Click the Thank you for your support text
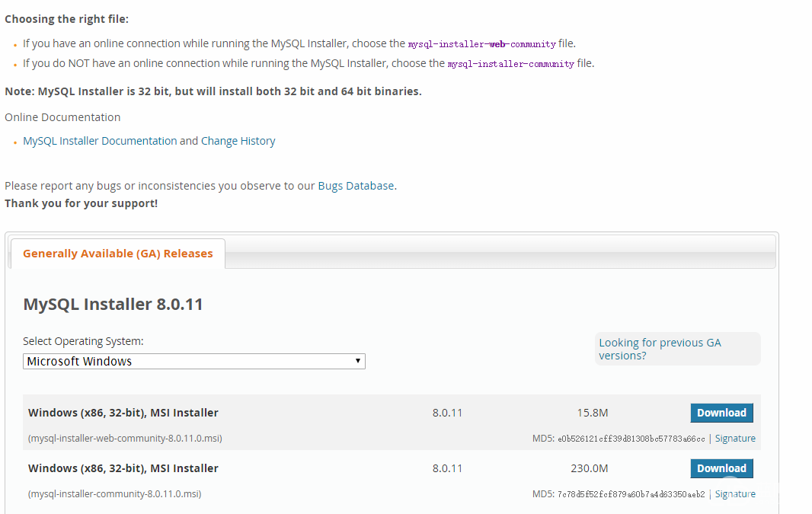 point(82,203)
